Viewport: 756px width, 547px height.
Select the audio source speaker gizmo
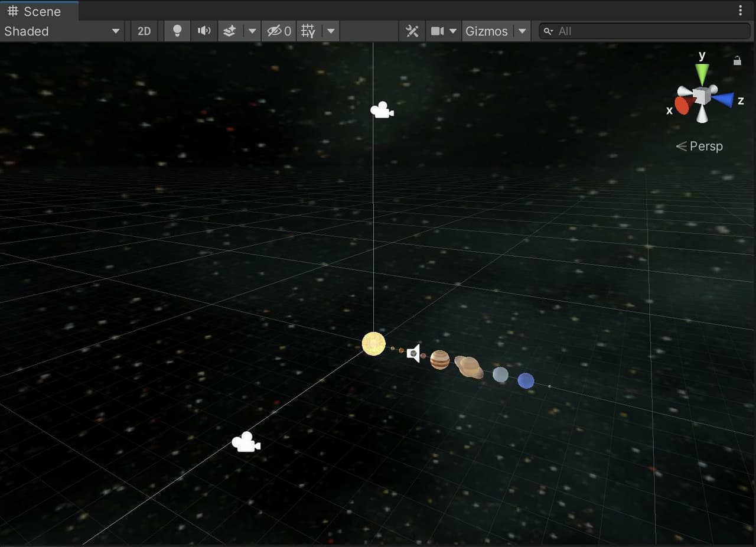[x=413, y=353]
